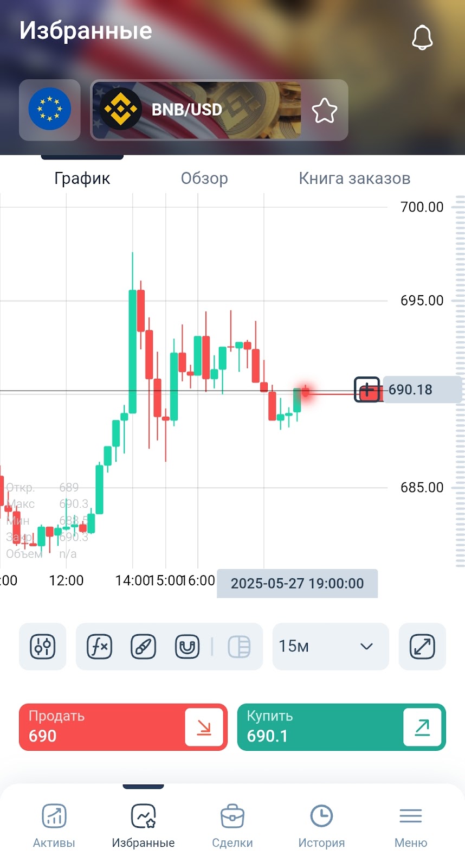Open chart settings sliders icon
Screen dimensions: 465x868
[x=43, y=646]
